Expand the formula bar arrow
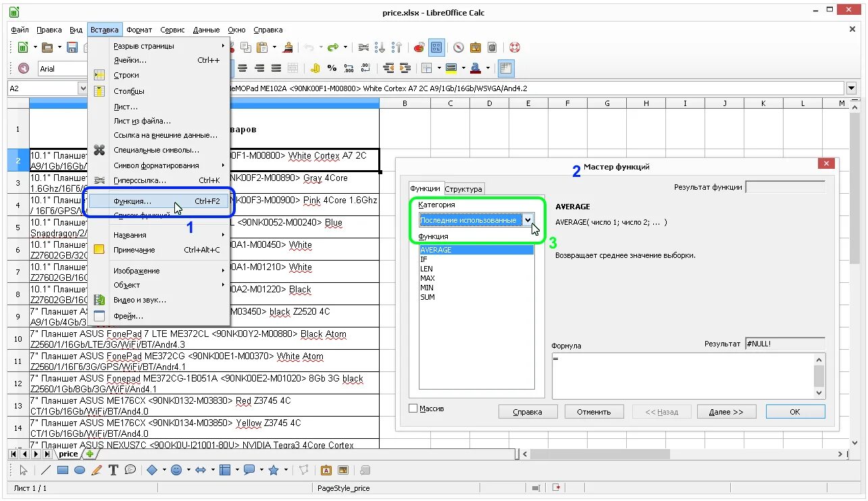The image size is (868, 501). [x=851, y=88]
